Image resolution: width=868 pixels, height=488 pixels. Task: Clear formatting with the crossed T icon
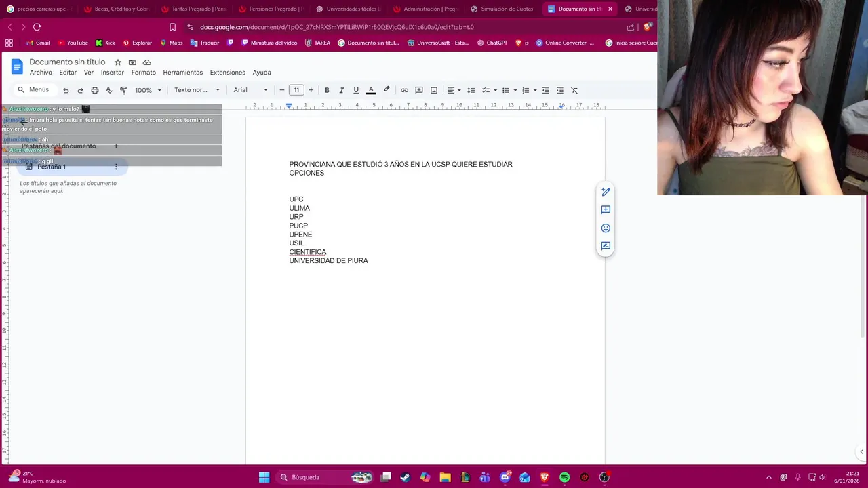(x=574, y=90)
